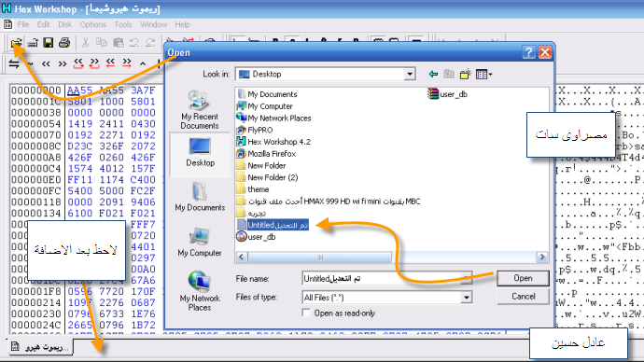Click the Copy toolbar icon
This screenshot has width=644, height=362.
click(x=102, y=43)
